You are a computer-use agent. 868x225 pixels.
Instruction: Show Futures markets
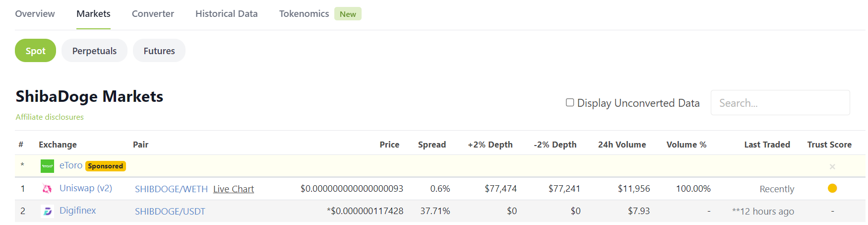[x=159, y=51]
